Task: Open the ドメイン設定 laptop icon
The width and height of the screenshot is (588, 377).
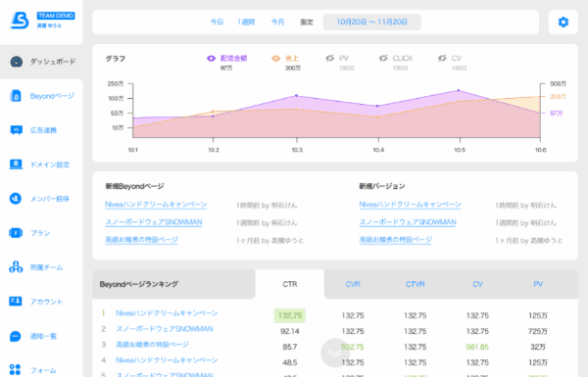Action: pyautogui.click(x=16, y=165)
